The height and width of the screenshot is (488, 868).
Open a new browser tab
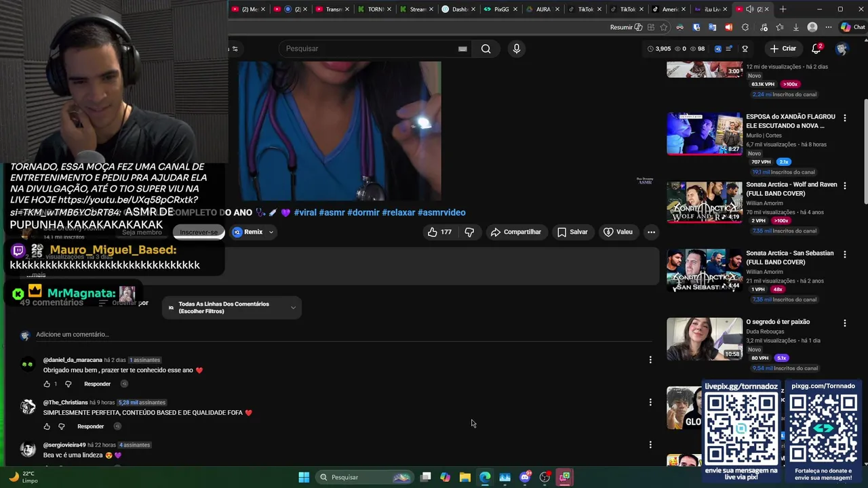pyautogui.click(x=783, y=9)
